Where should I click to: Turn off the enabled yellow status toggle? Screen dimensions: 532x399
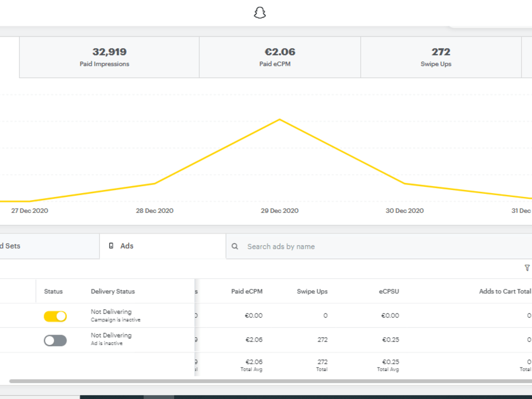[55, 316]
